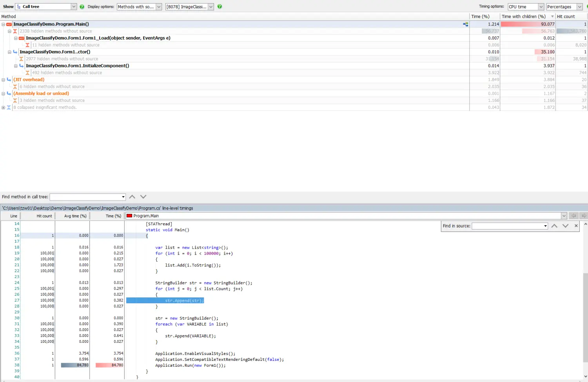The width and height of the screenshot is (588, 382).
Task: Open the Find method in call tree dropdown arrow
Action: (x=123, y=197)
